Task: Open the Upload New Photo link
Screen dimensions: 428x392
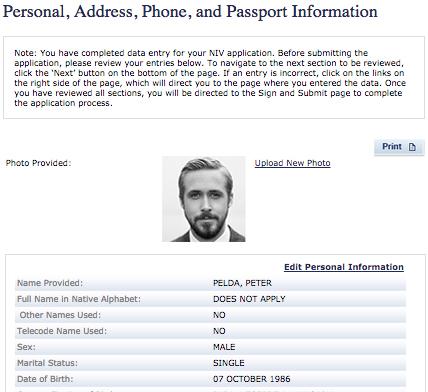Action: tap(292, 163)
